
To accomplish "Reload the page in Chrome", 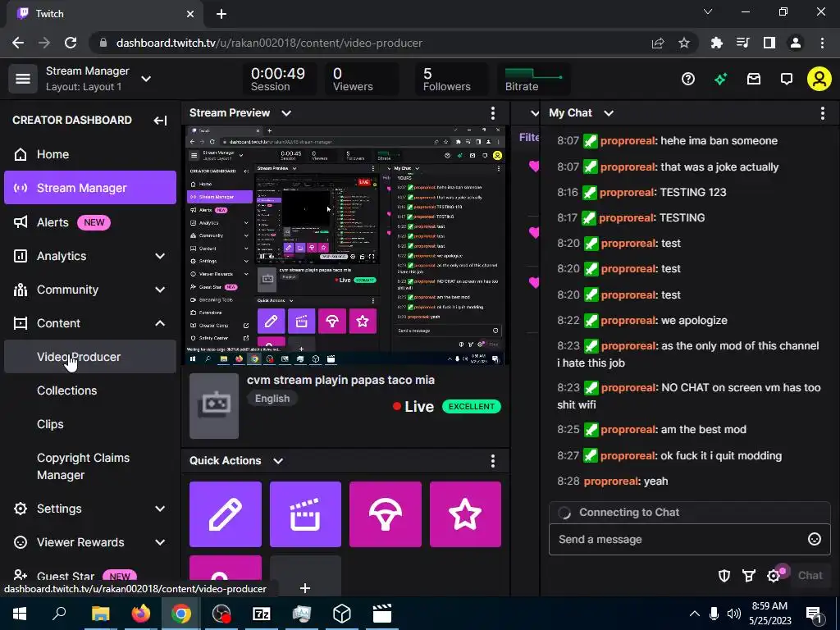I will point(71,43).
